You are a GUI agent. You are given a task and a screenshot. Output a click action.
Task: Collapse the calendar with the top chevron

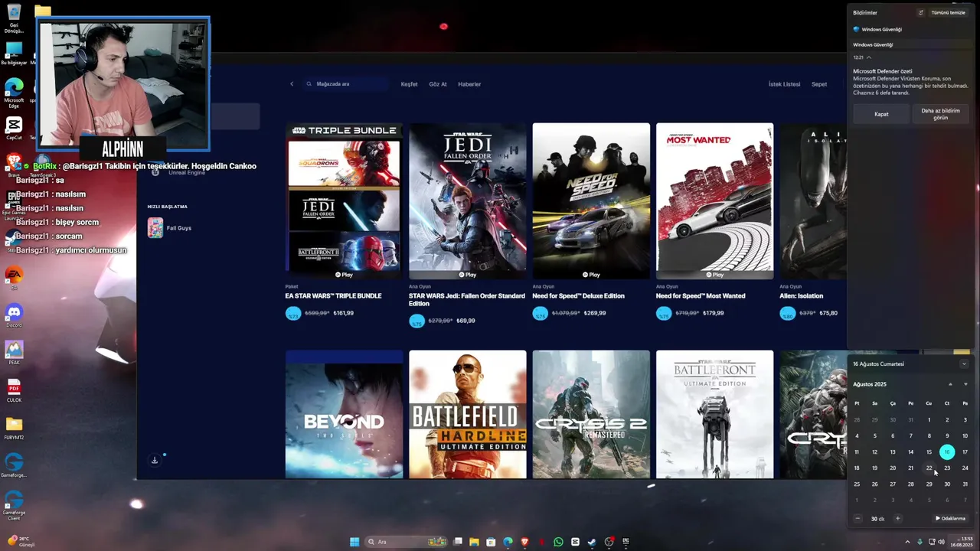[x=964, y=364]
